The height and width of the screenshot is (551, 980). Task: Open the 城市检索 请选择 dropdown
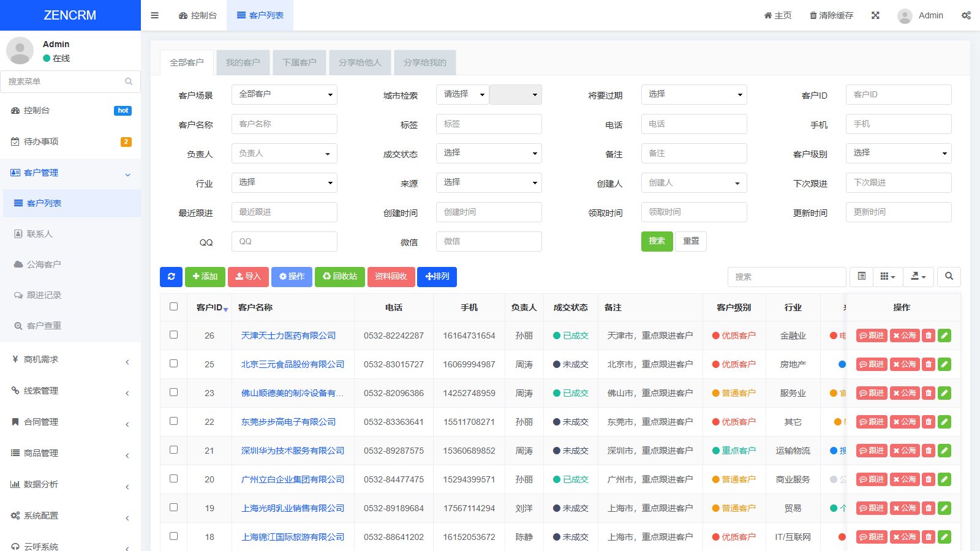[462, 94]
